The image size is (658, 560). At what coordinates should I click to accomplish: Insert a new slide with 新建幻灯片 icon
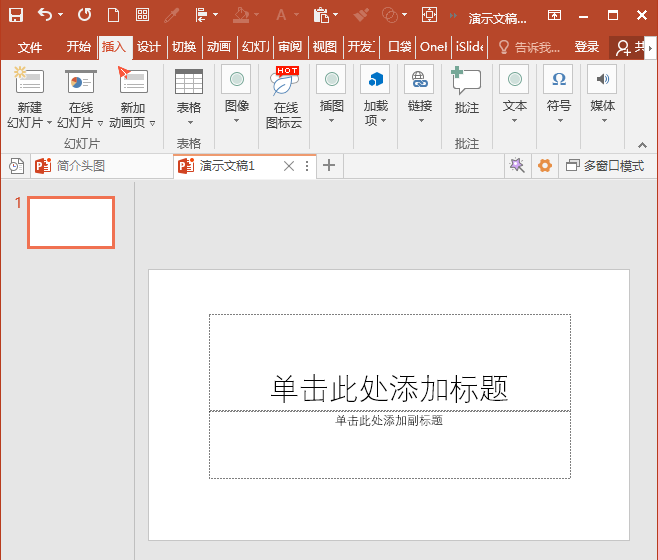tap(29, 81)
